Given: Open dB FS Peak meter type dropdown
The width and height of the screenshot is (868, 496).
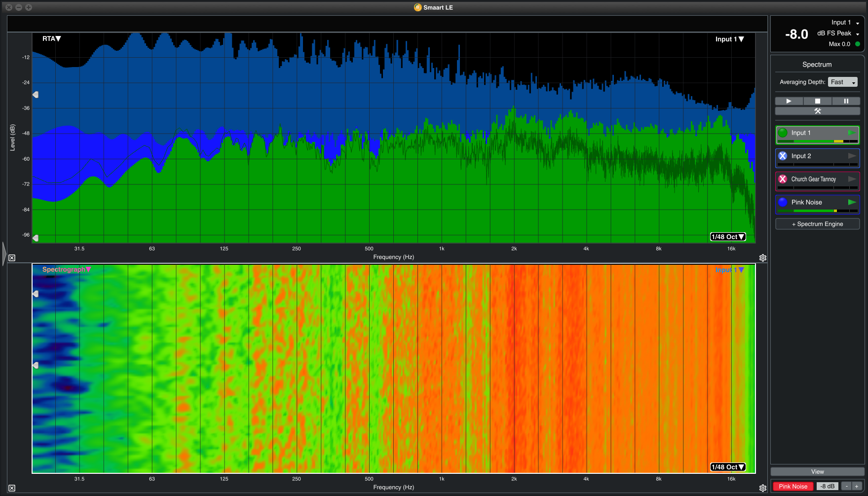Looking at the screenshot, I should tap(838, 34).
